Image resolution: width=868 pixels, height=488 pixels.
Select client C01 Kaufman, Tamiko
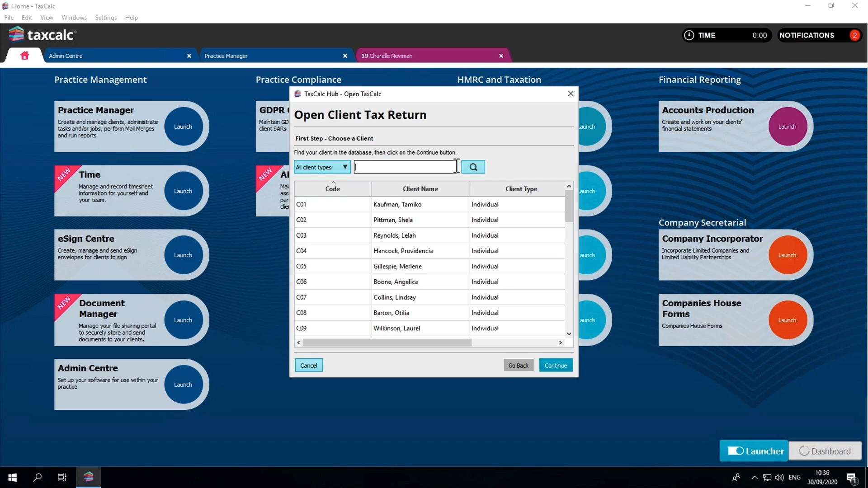pyautogui.click(x=429, y=204)
